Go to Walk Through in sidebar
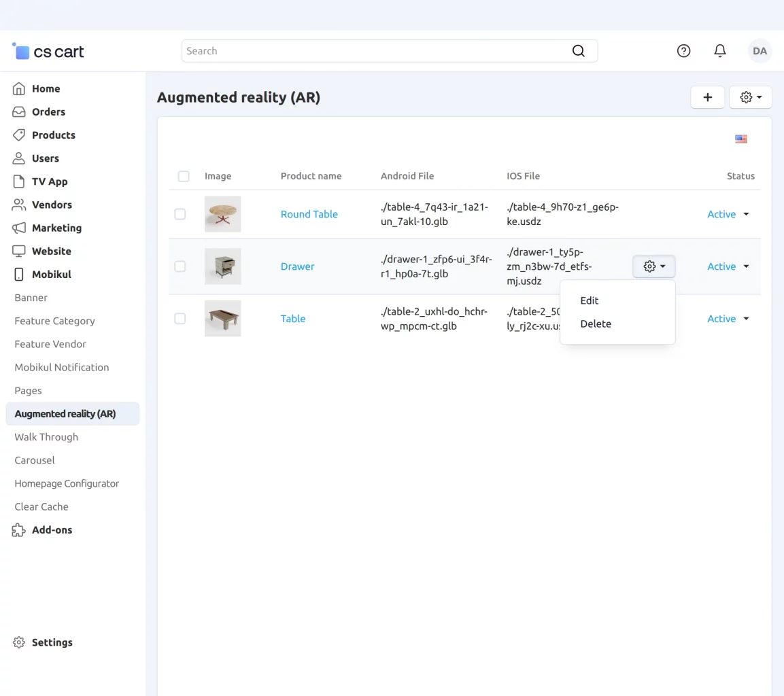 point(46,437)
